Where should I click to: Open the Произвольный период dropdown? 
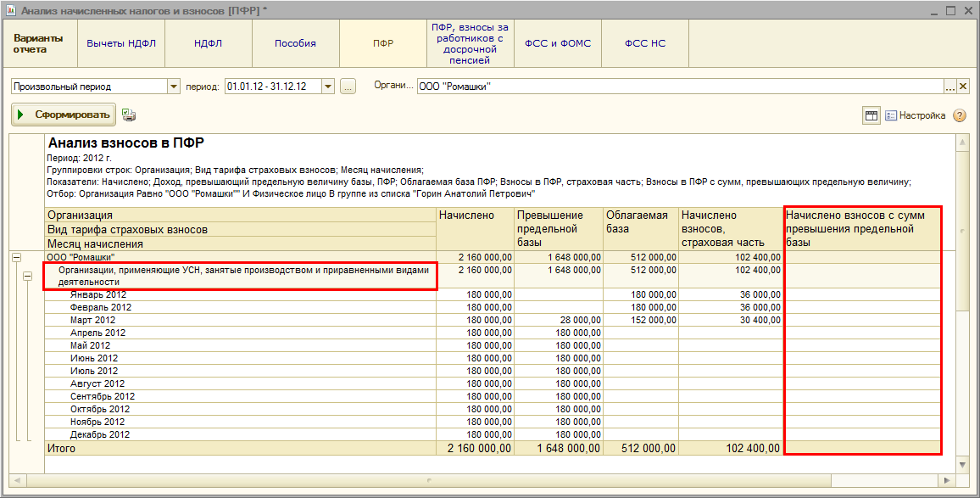click(x=174, y=87)
